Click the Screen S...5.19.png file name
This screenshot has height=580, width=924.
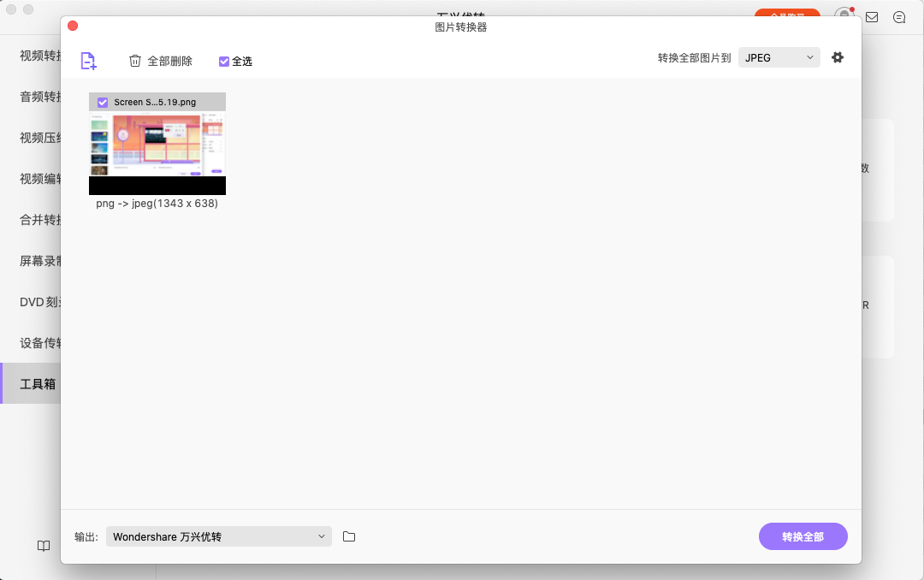click(155, 102)
